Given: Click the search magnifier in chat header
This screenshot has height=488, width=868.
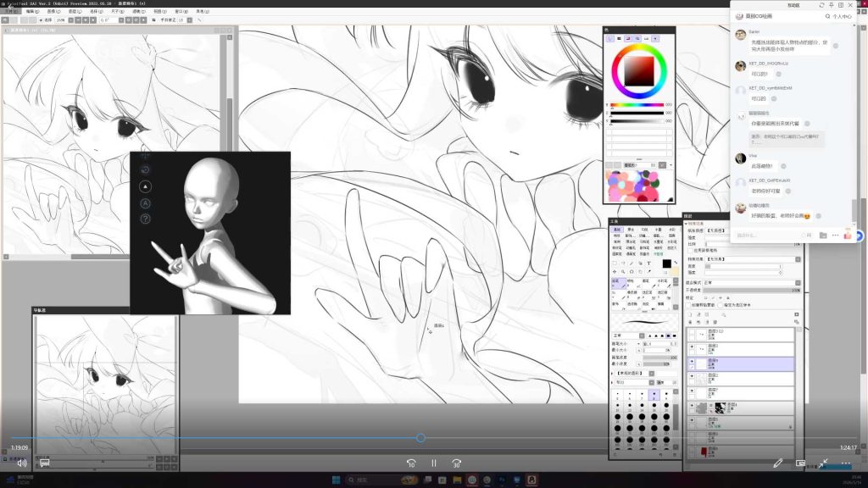Looking at the screenshot, I should click(827, 16).
